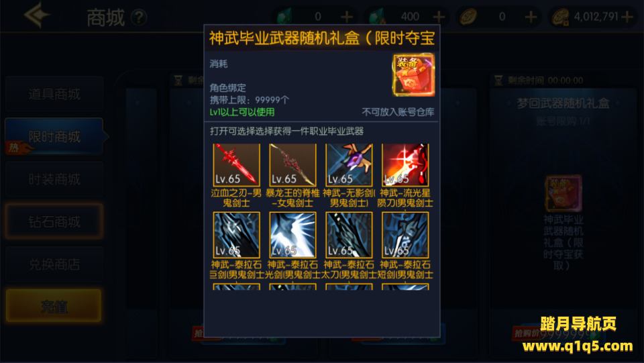Select 暴龙王的脊椎 weapon icon

click(x=292, y=164)
